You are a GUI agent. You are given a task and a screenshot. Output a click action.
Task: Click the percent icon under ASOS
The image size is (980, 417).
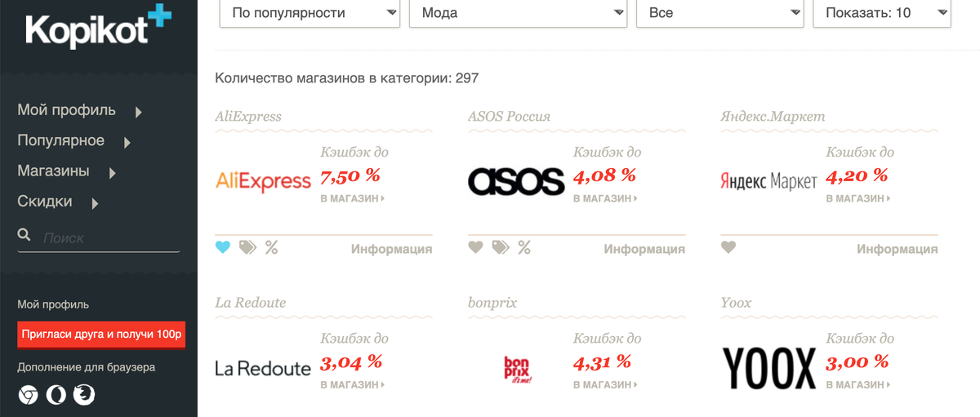pos(524,248)
